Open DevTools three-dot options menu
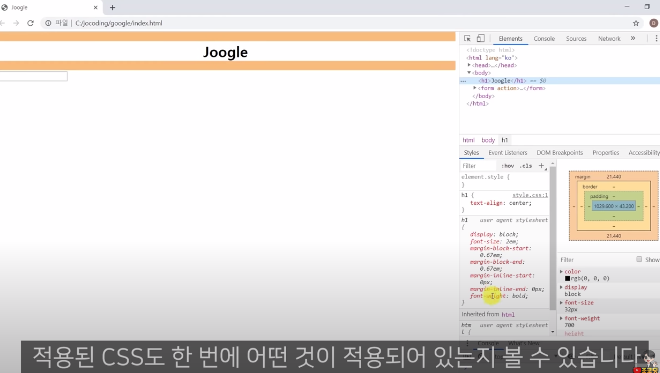The width and height of the screenshot is (660, 373). [656, 38]
